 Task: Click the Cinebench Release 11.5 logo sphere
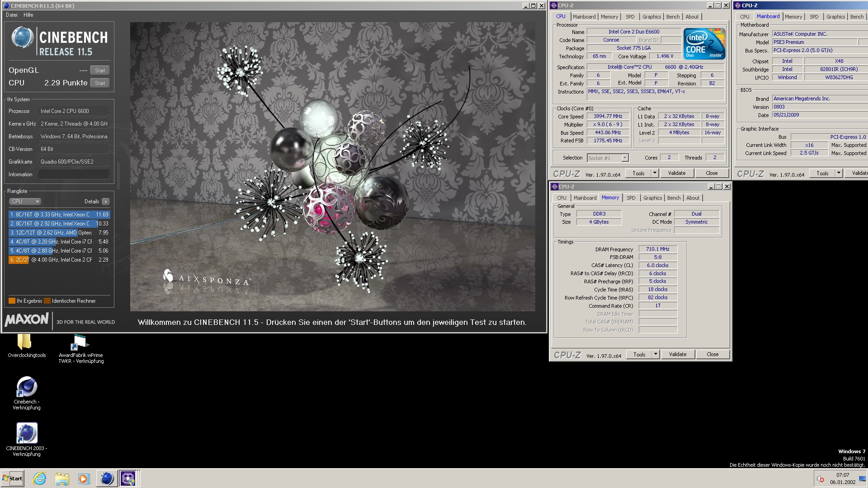[x=22, y=38]
